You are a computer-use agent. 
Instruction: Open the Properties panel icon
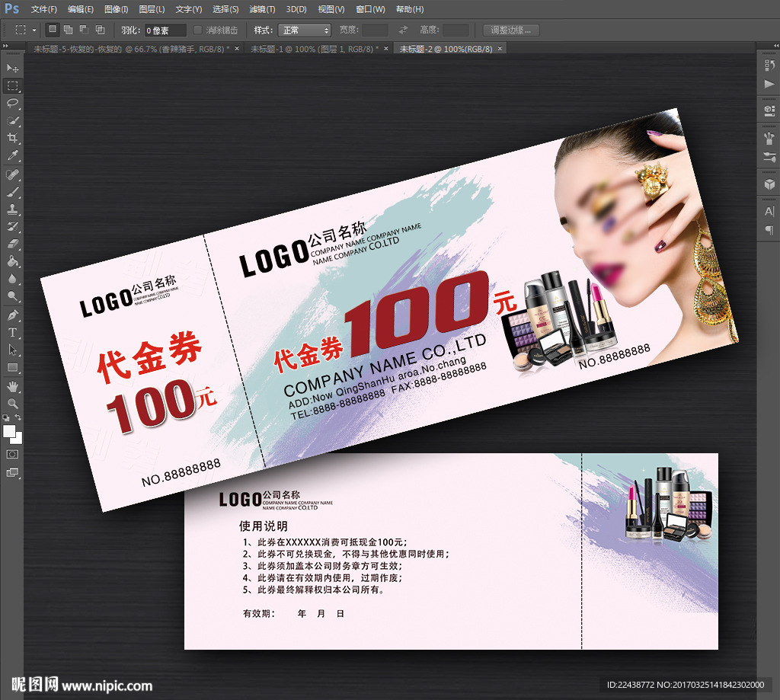(x=769, y=110)
